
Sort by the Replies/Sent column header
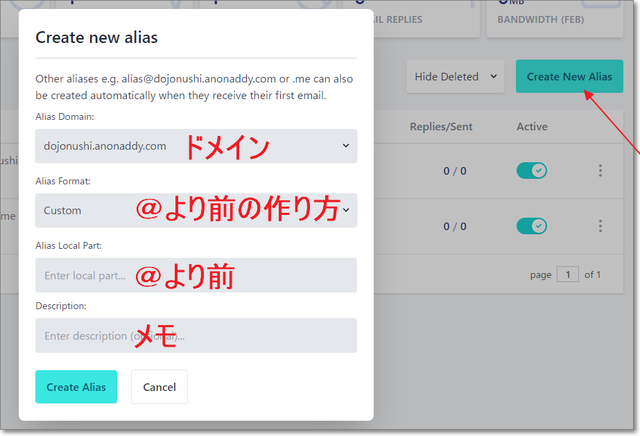click(443, 127)
